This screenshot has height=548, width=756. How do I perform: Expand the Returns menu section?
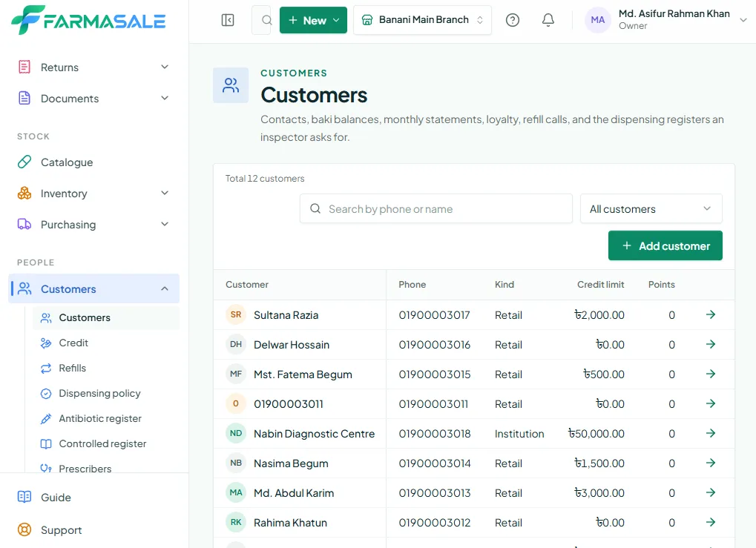(94, 67)
